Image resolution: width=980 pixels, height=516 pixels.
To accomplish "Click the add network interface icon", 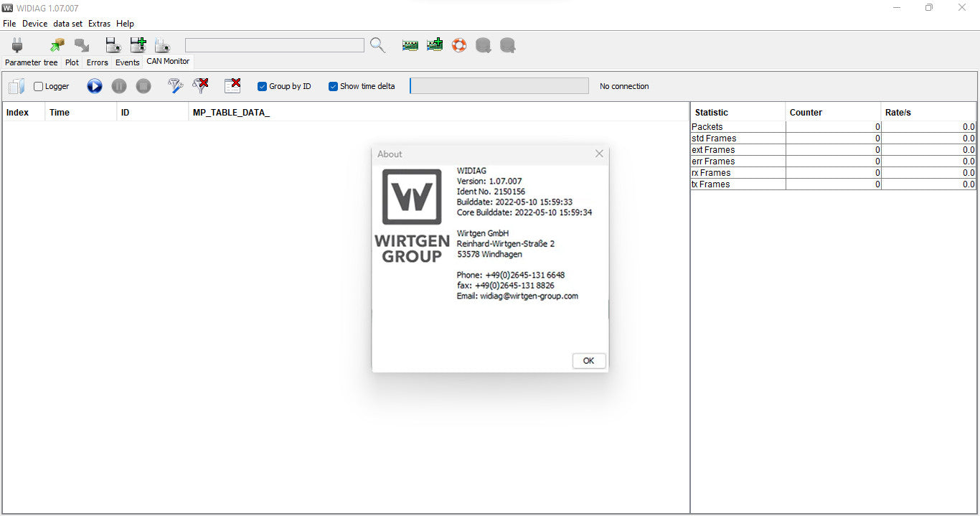I will [434, 44].
